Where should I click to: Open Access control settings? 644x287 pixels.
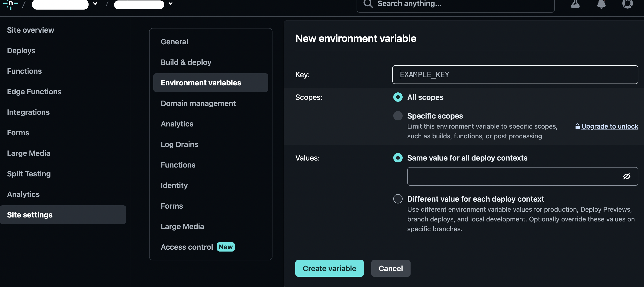click(187, 247)
